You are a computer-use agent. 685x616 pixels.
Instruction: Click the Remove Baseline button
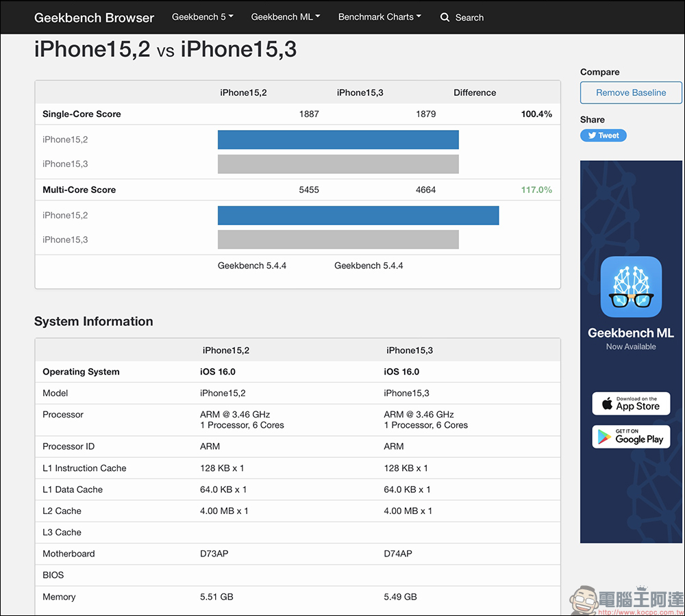click(631, 93)
